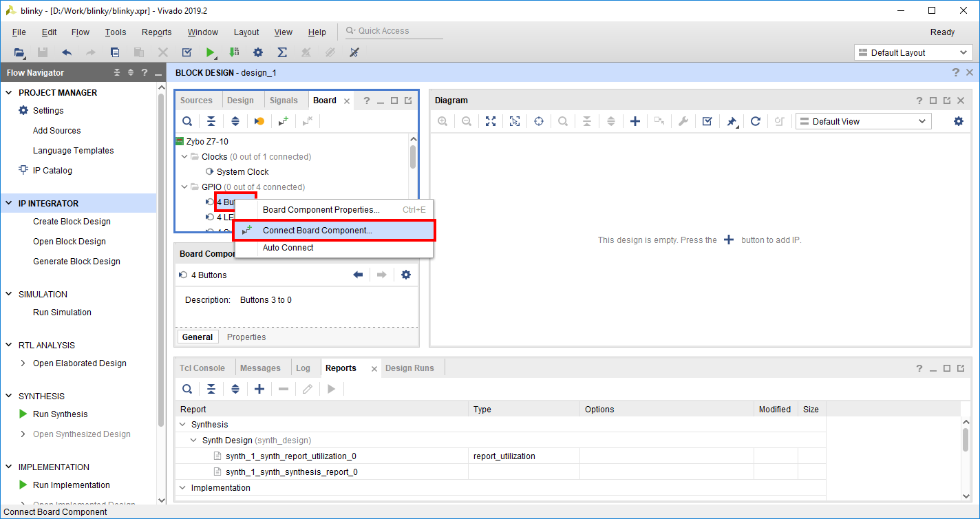Open the Default Layout dropdown
The width and height of the screenshot is (980, 519).
pyautogui.click(x=913, y=52)
